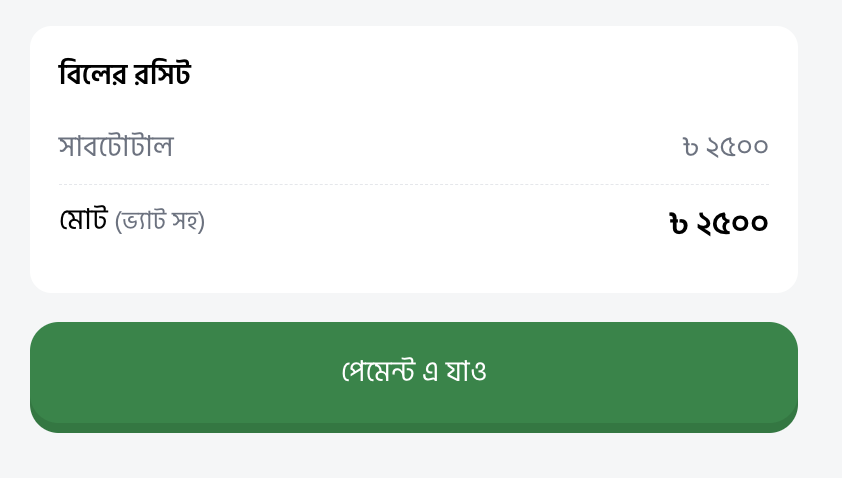Click the taka symbol in subtotal row
This screenshot has width=842, height=478.
click(690, 147)
